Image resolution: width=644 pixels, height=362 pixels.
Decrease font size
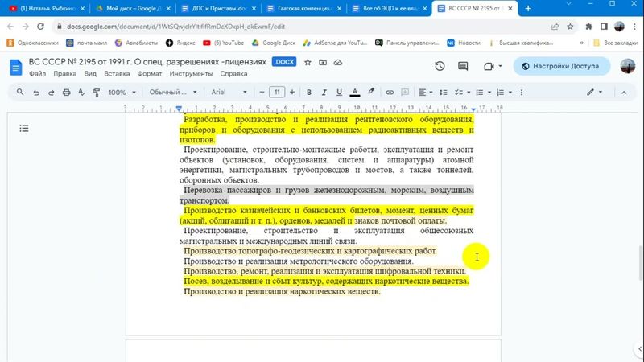(262, 93)
